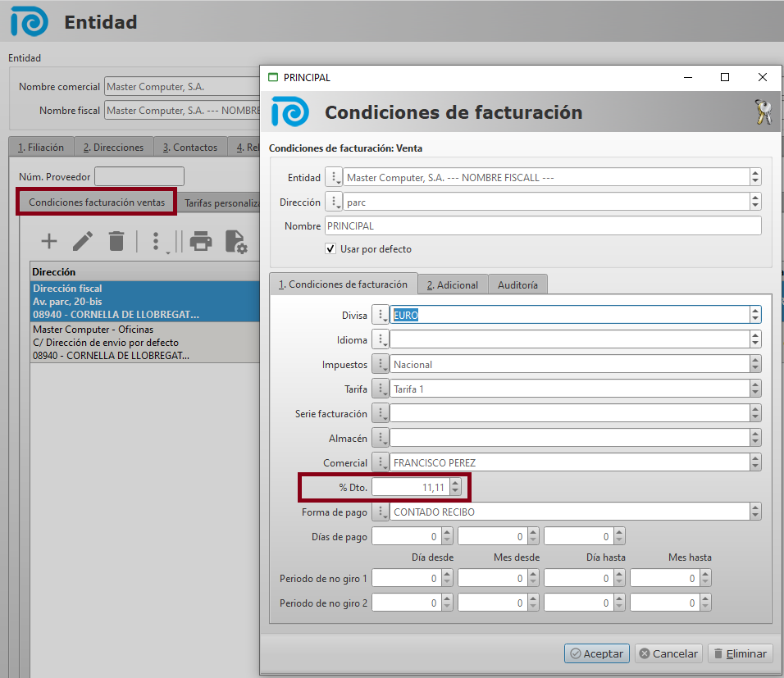Screen dimensions: 784x678
Task: Open the Auditoría tab
Action: (x=517, y=284)
